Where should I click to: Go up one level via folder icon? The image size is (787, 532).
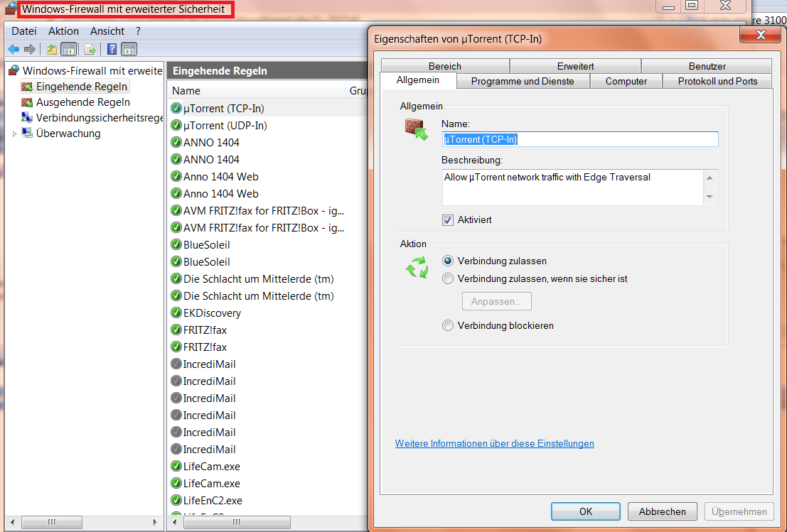tap(51, 49)
